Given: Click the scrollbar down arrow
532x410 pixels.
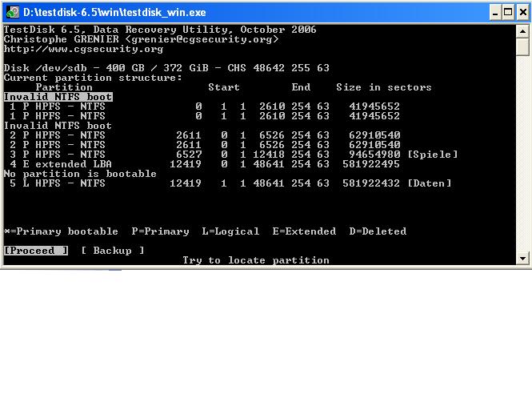Looking at the screenshot, I should tap(522, 259).
